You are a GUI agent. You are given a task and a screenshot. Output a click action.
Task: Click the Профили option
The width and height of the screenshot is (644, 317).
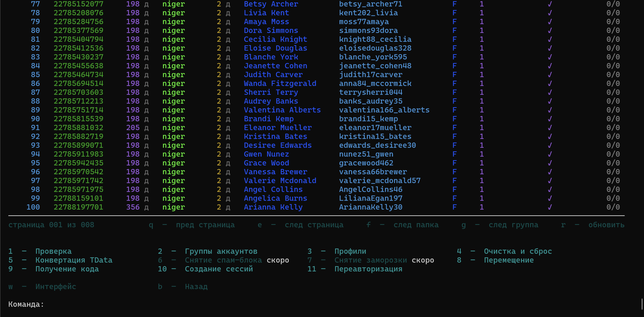[x=350, y=251]
